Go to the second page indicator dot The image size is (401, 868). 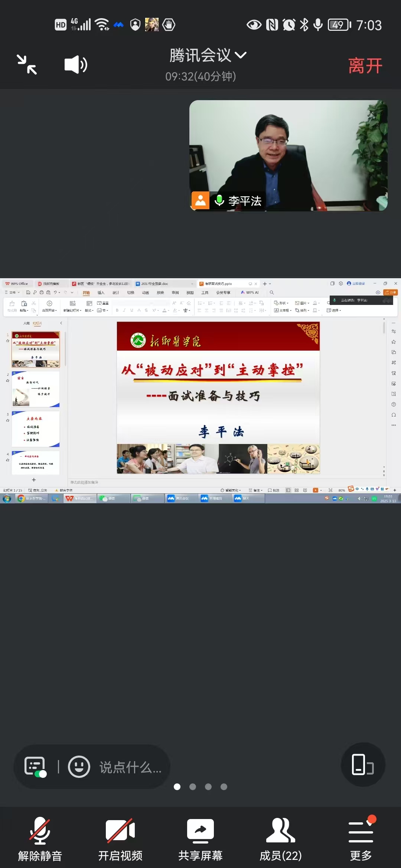coord(193,787)
